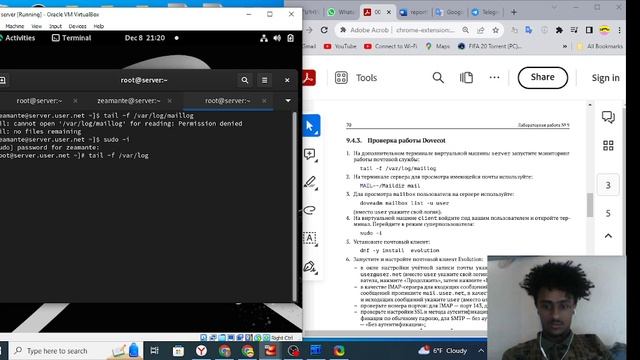Open Yandex browser on taskbar

pos(201,351)
